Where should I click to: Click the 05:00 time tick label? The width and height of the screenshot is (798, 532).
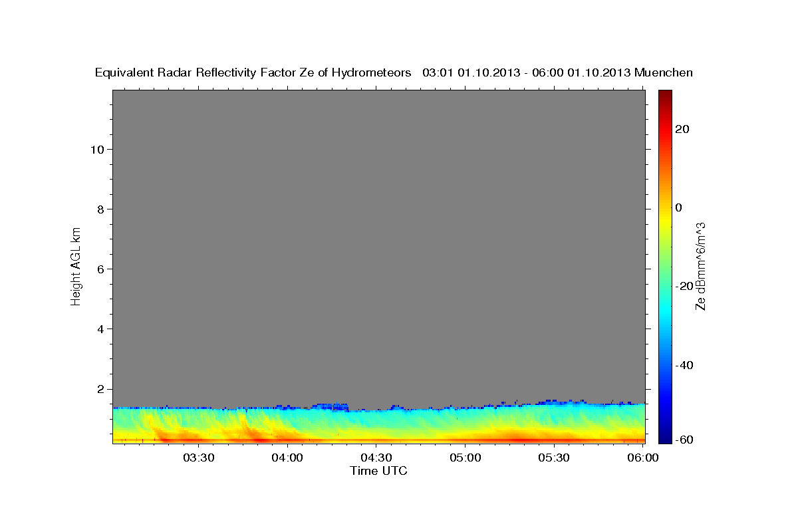click(x=465, y=458)
